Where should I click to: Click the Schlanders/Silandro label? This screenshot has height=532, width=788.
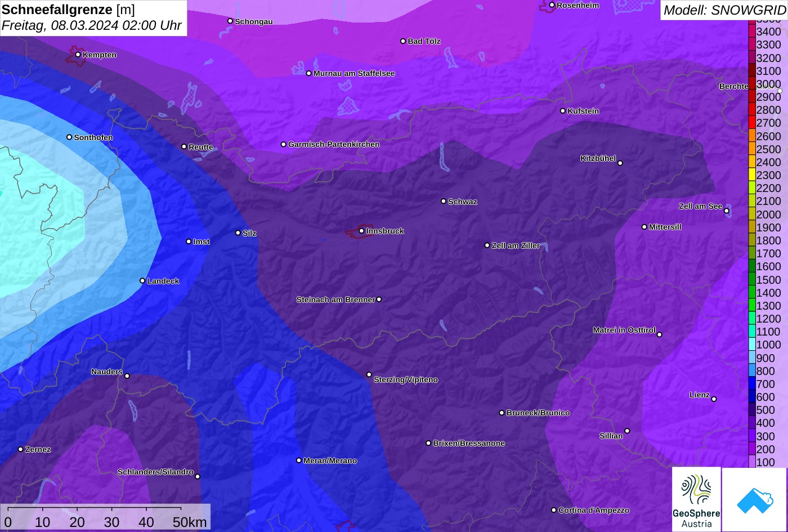point(155,472)
